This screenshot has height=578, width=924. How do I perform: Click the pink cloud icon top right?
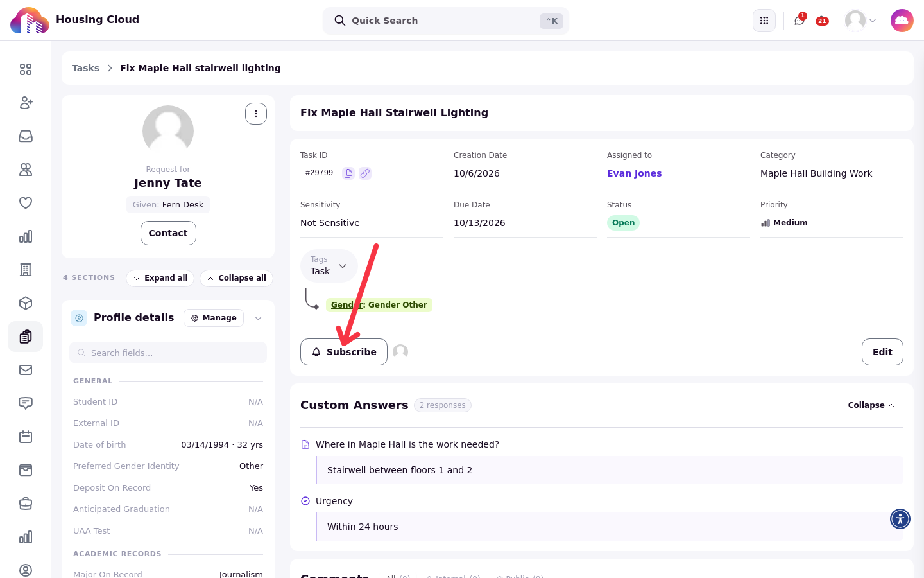(x=902, y=21)
